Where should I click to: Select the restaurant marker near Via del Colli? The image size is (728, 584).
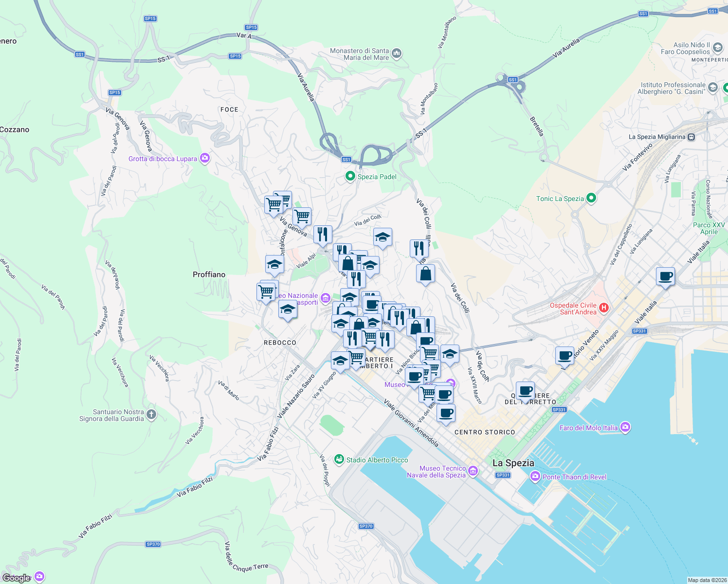419,248
